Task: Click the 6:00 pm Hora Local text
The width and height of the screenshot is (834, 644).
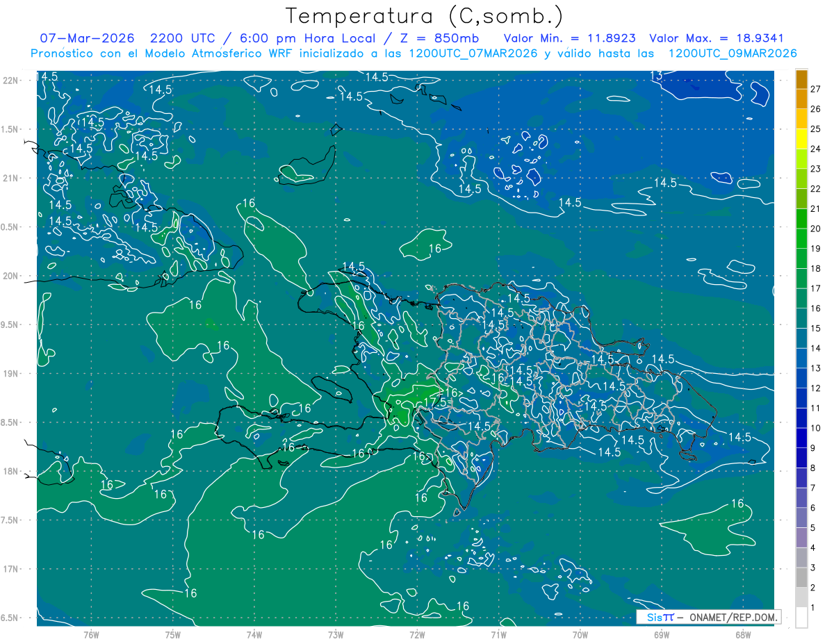Action: pos(309,38)
